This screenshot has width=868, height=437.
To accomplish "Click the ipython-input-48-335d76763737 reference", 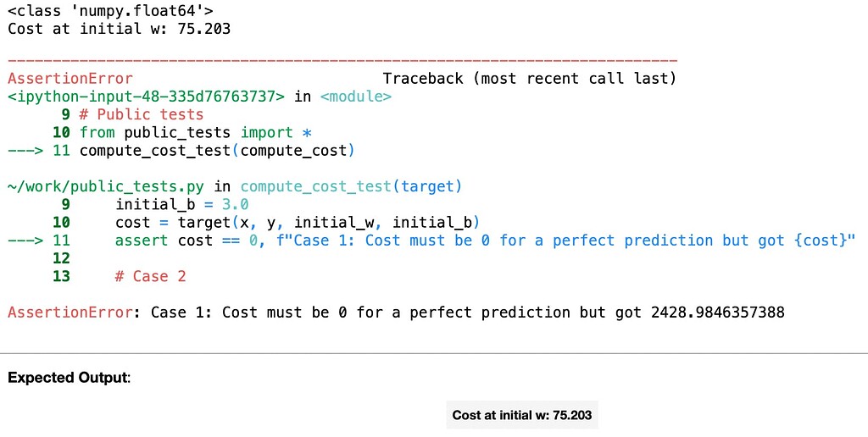I will tap(146, 97).
